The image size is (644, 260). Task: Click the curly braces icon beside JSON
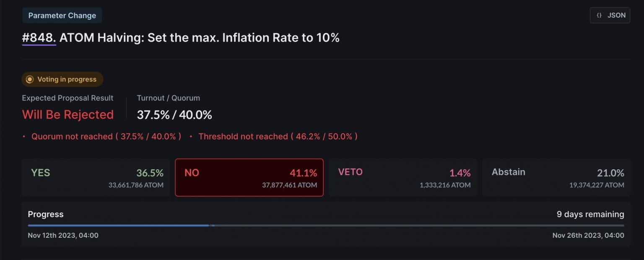coord(599,16)
